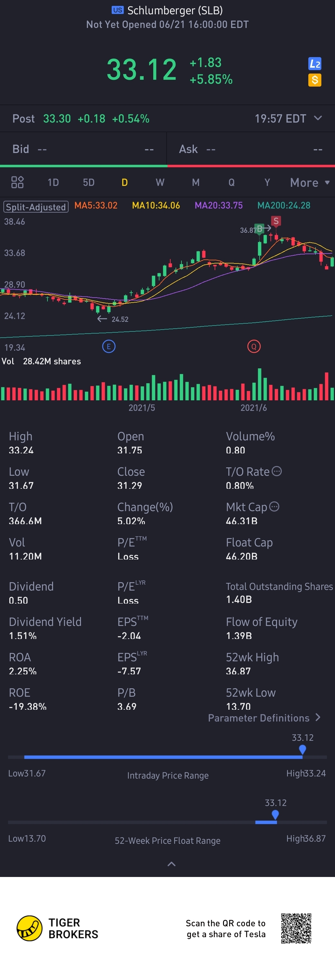Open Mkt Cap info bubble icon
This screenshot has width=335, height=980.
coord(274,507)
